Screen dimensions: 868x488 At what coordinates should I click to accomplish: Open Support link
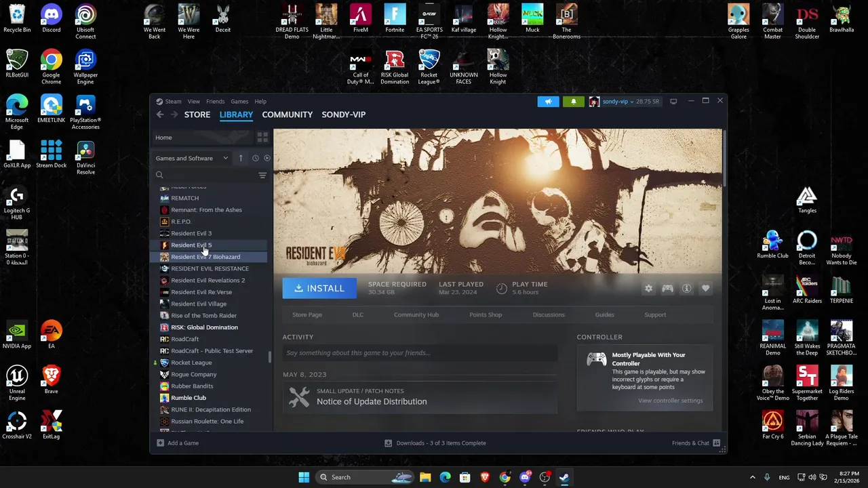click(655, 314)
